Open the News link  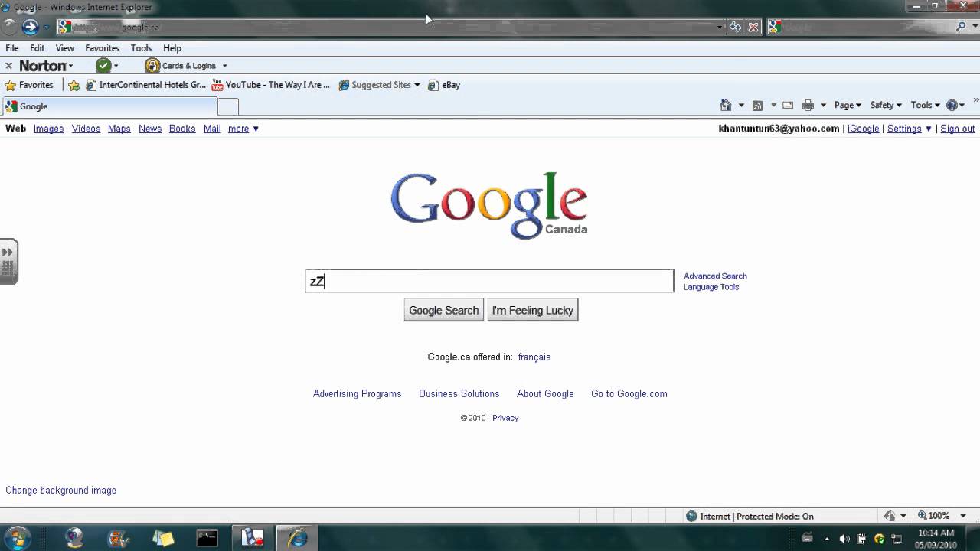[150, 129]
